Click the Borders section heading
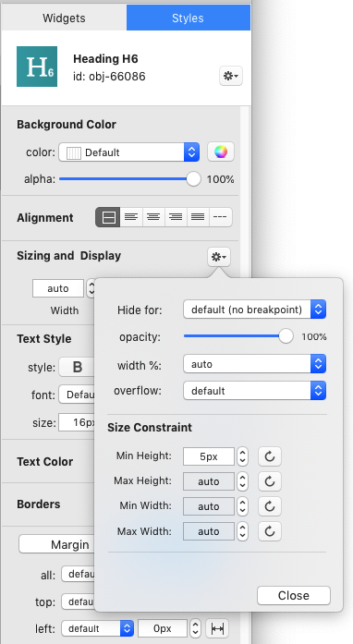This screenshot has height=644, width=353. pyautogui.click(x=39, y=504)
